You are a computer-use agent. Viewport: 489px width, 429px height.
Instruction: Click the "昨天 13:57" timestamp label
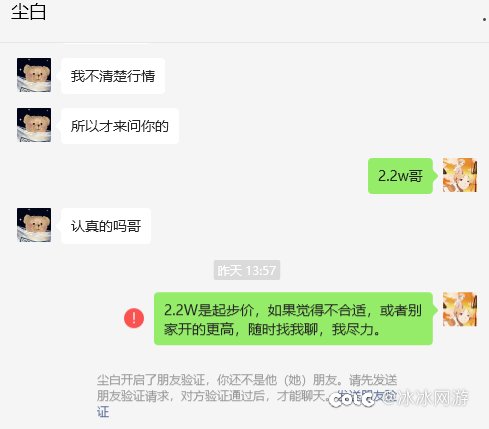(x=247, y=270)
